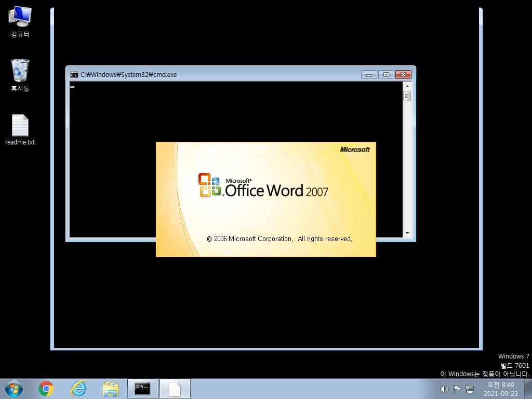Open the network tray icon
The height and width of the screenshot is (399, 532).
click(470, 389)
